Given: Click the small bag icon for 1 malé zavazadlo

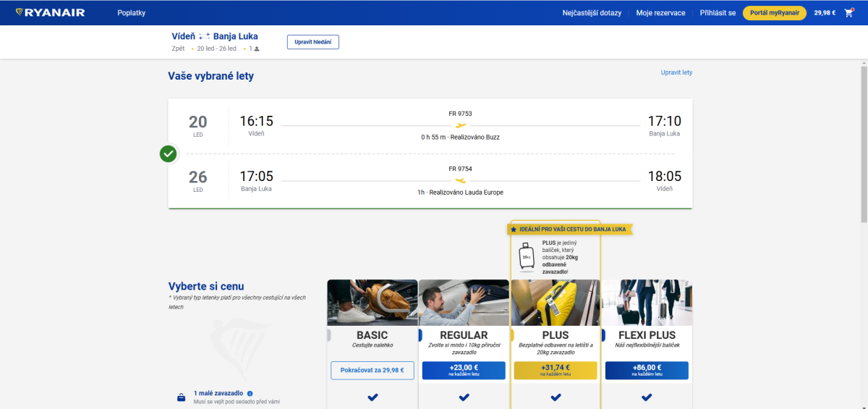Looking at the screenshot, I should coord(181,397).
